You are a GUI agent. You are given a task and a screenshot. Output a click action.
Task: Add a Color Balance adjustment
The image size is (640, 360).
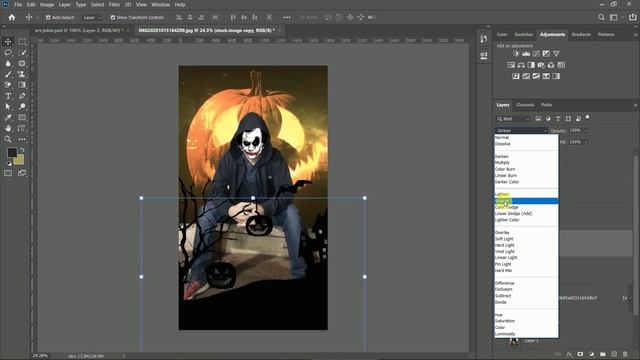pos(521,65)
